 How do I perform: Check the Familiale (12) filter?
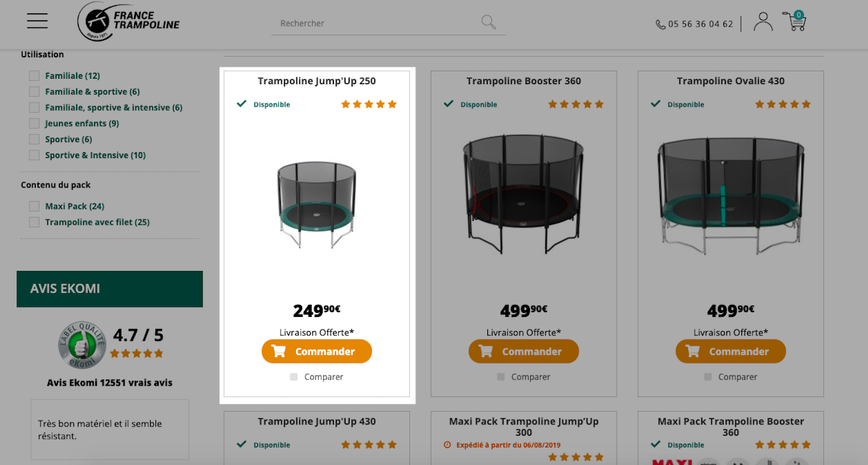34,76
